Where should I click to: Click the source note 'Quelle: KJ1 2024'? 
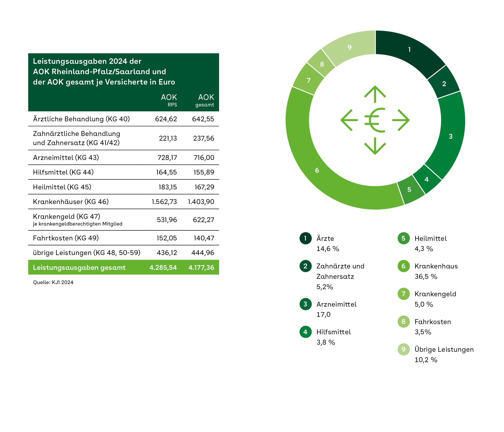(53, 282)
